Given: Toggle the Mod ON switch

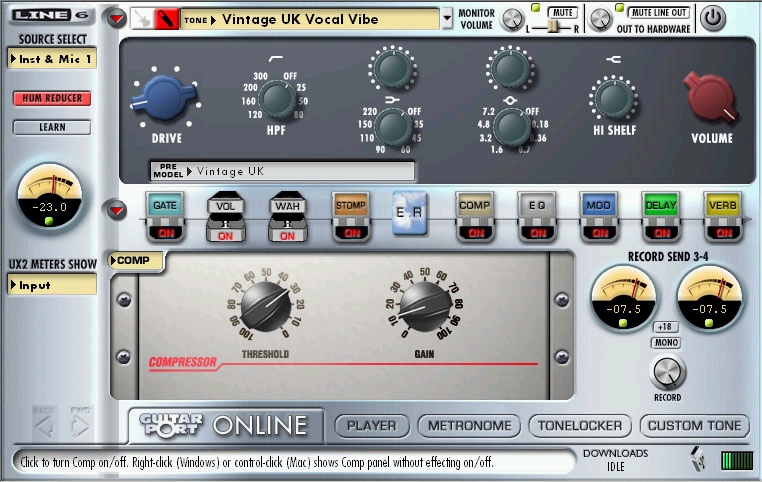Looking at the screenshot, I should point(599,233).
